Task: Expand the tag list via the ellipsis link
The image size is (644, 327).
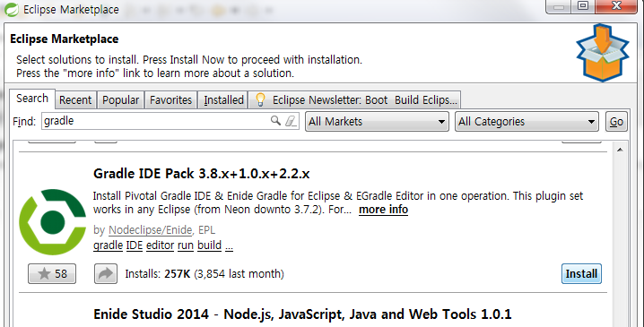Action: [x=230, y=245]
